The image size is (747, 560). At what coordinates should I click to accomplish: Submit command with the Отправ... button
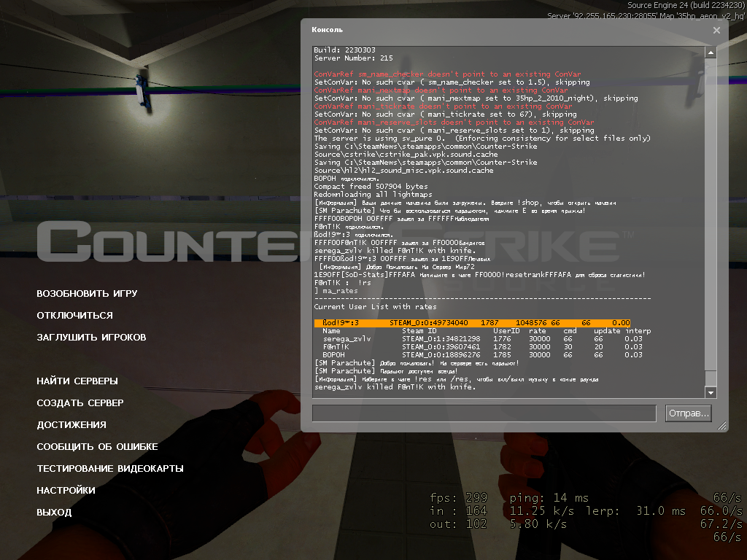689,413
